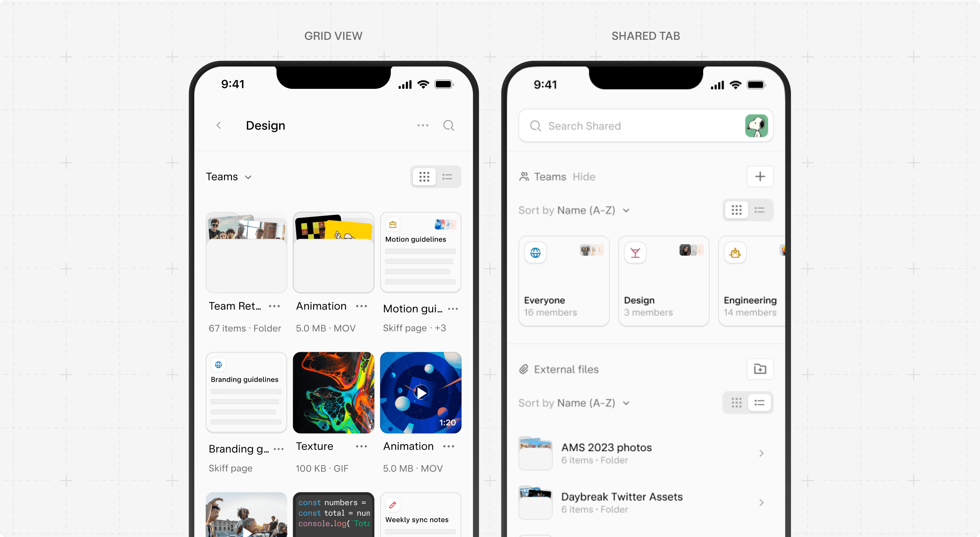Image resolution: width=980 pixels, height=537 pixels.
Task: Click the external files folder import icon
Action: click(760, 369)
